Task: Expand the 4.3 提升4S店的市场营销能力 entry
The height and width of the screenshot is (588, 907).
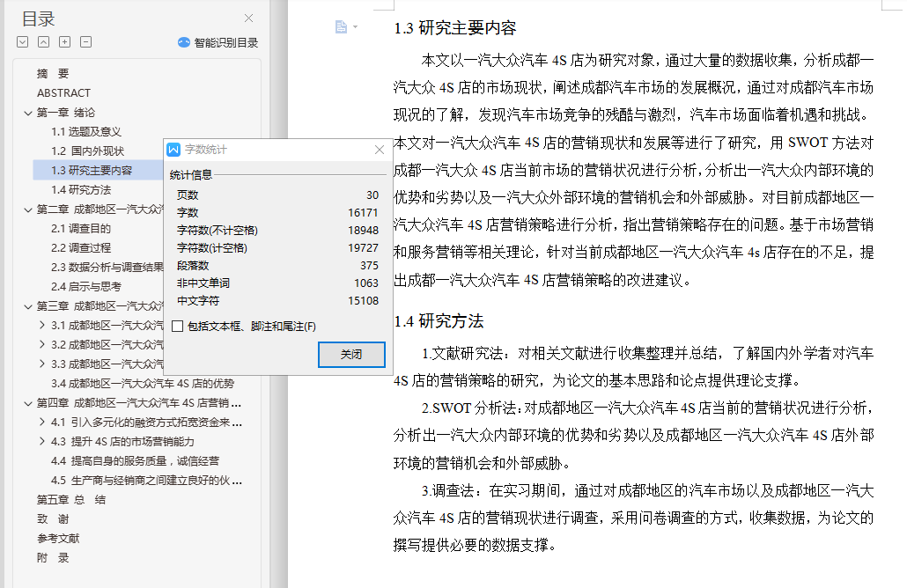Action: (41, 442)
